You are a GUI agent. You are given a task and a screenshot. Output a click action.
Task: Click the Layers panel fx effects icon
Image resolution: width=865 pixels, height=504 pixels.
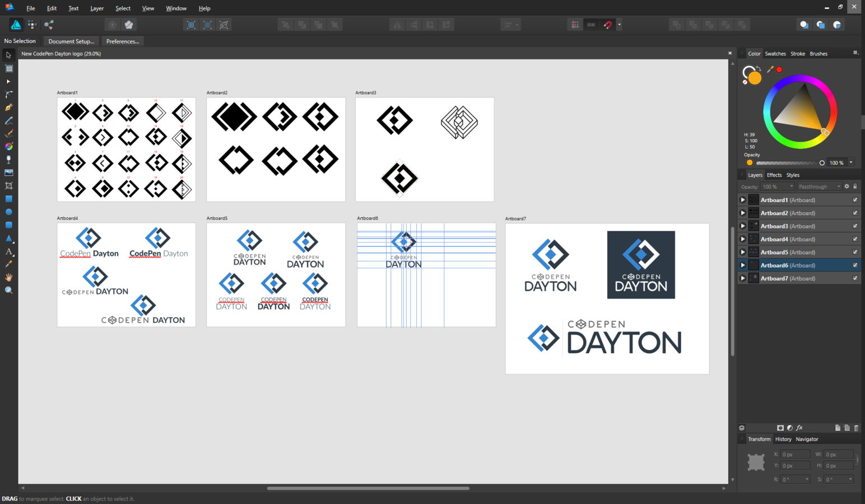(799, 428)
